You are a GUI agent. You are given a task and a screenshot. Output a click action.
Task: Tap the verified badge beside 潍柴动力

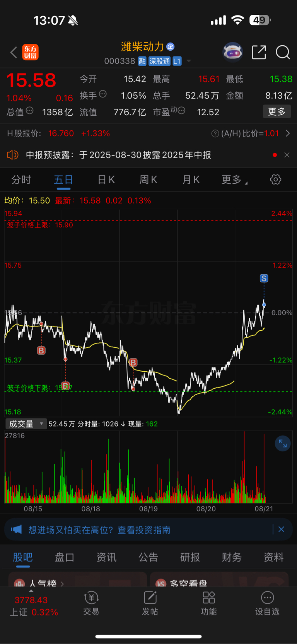click(x=170, y=47)
